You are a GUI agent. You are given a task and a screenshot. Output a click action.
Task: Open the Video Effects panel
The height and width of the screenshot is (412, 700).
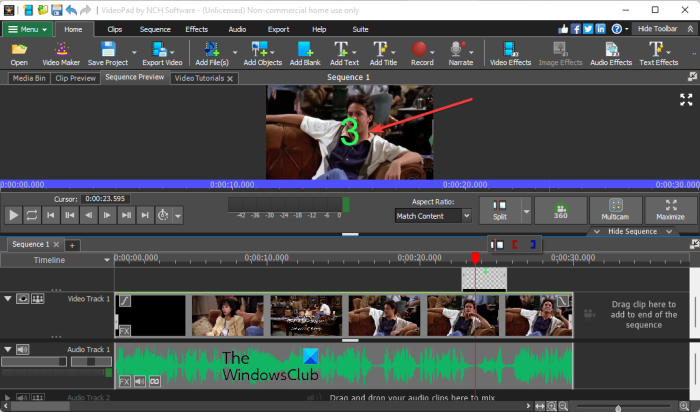[x=510, y=54]
